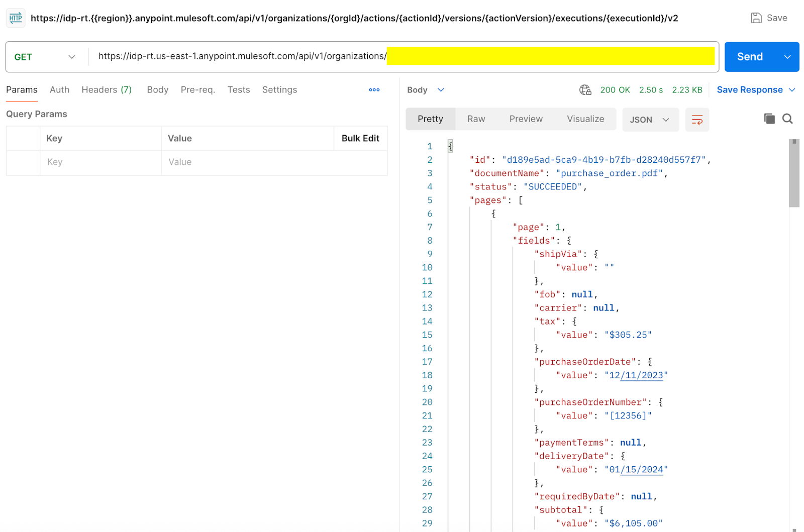
Task: Click the response panel scrollbar
Action: 794,171
